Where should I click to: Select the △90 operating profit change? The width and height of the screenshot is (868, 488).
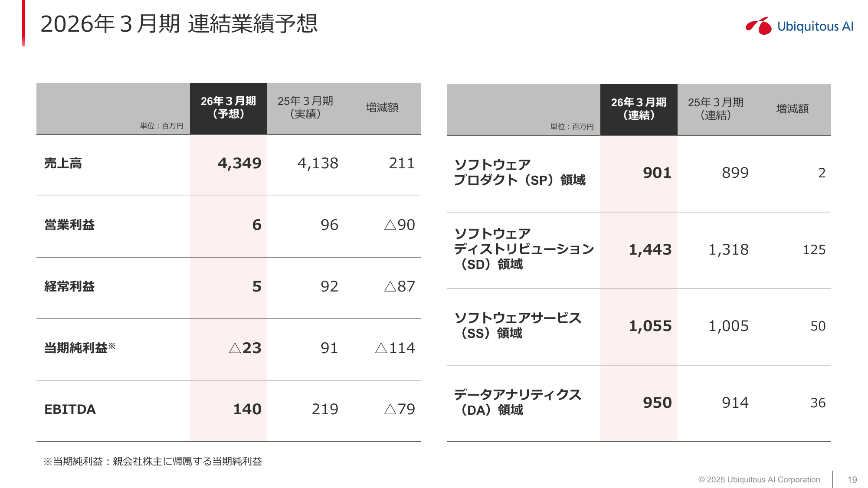400,225
